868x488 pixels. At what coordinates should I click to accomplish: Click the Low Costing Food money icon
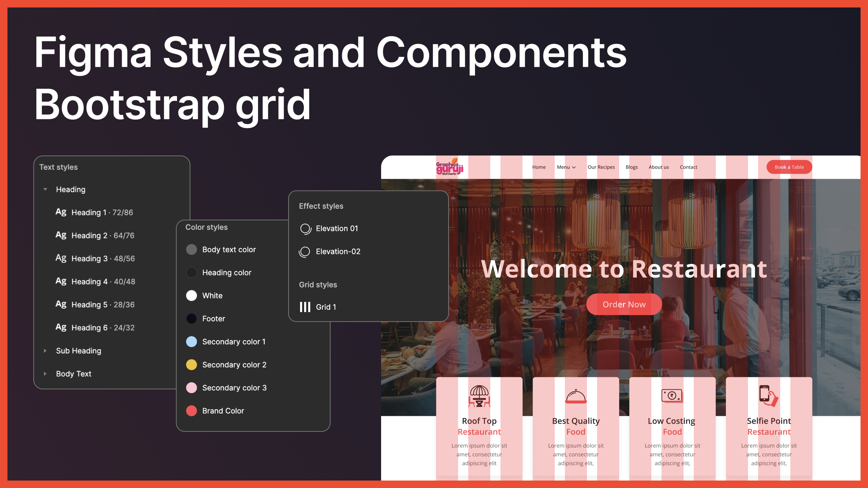tap(672, 396)
